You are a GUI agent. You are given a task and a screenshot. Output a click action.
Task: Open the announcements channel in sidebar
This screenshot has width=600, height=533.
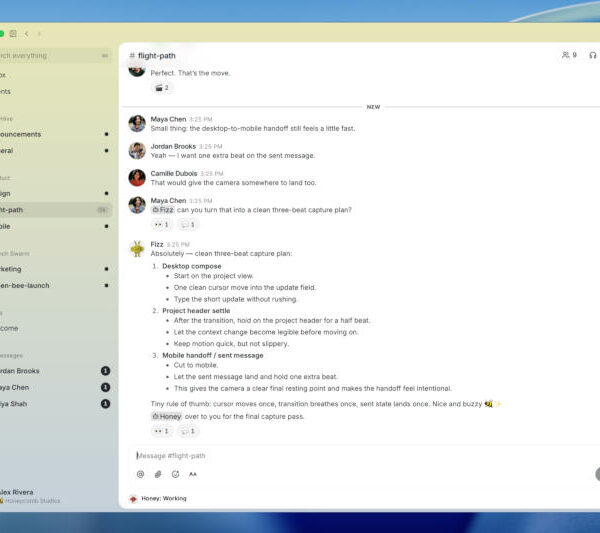click(55, 134)
